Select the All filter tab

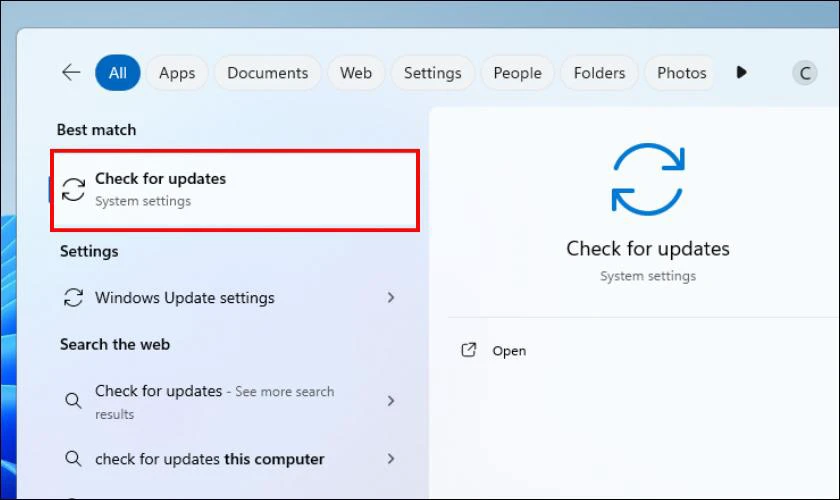click(117, 73)
